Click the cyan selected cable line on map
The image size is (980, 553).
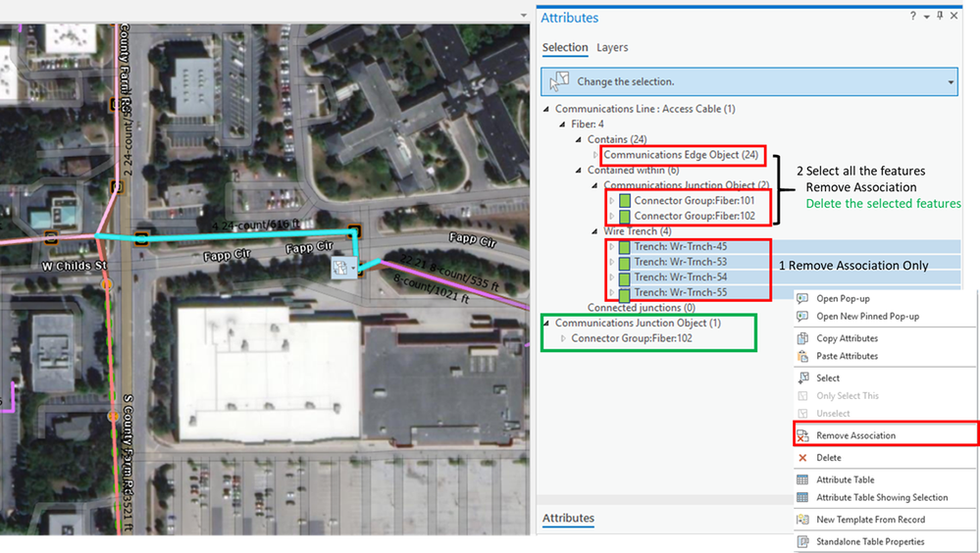click(x=250, y=235)
